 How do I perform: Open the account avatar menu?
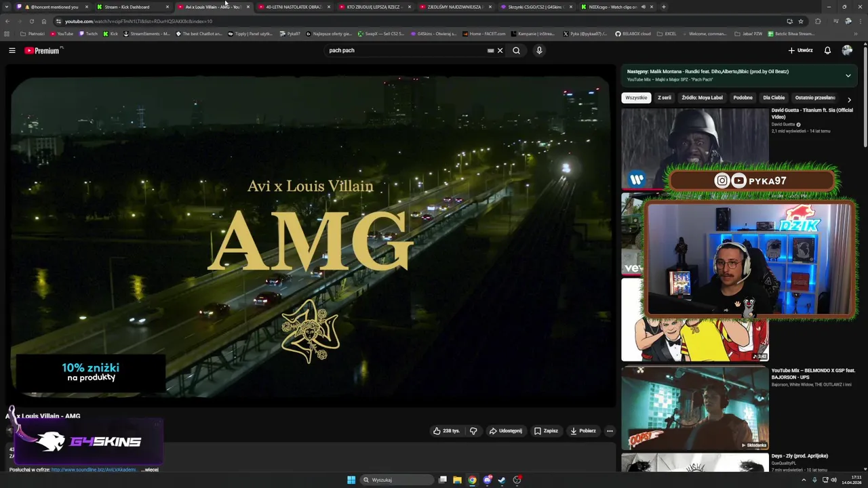pos(847,50)
